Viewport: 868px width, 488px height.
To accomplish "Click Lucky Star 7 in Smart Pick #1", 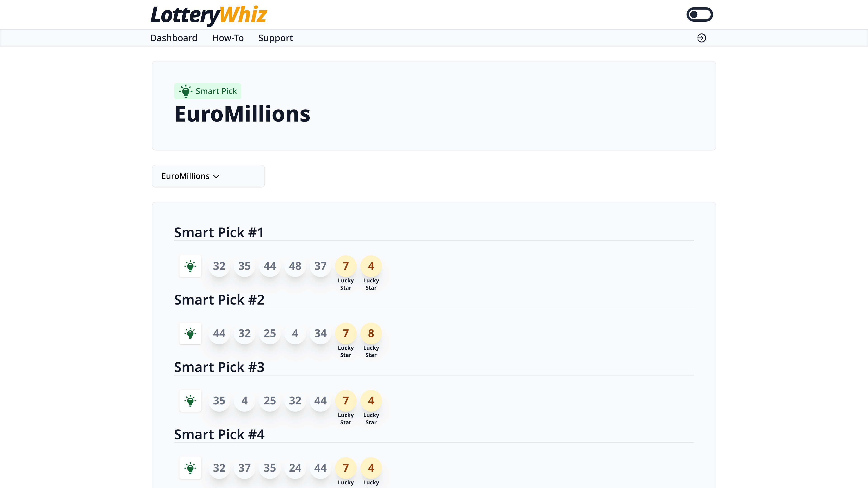I will click(345, 266).
